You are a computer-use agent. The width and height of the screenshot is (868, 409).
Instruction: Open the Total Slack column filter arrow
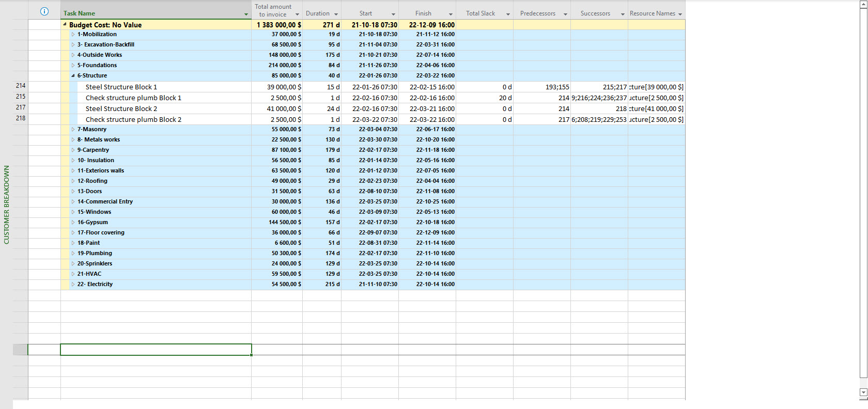pyautogui.click(x=508, y=14)
